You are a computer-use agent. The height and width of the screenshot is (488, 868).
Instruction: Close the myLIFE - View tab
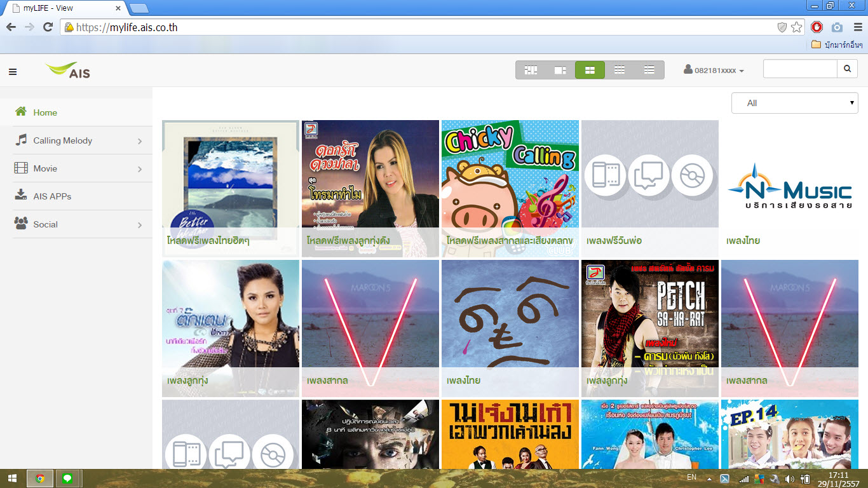tap(118, 8)
